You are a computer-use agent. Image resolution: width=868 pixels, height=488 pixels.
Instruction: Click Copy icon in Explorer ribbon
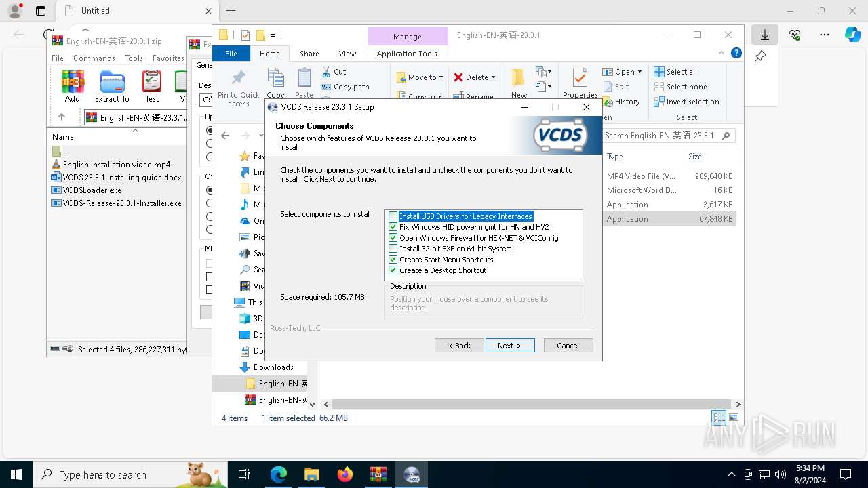tap(275, 84)
